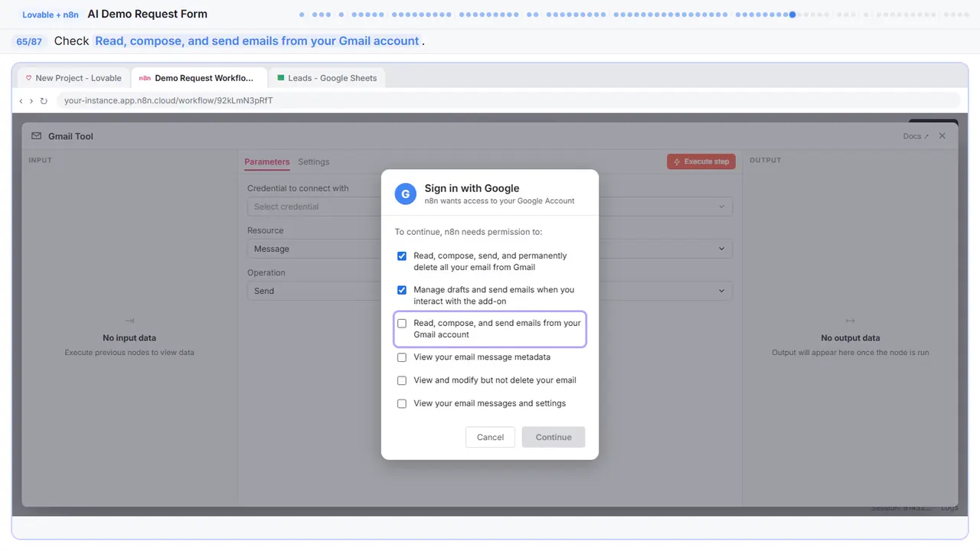Click the 'No output data' arrow icon
The image size is (980, 551).
click(x=850, y=321)
